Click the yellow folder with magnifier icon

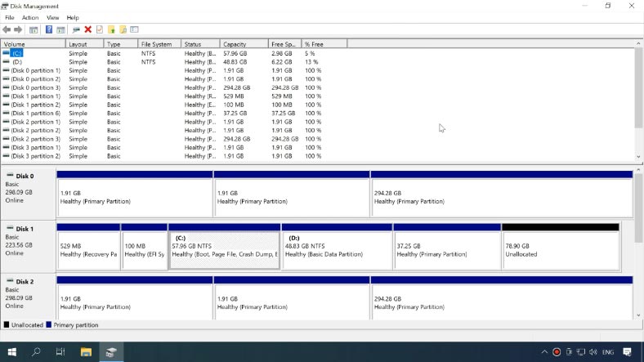[123, 29]
